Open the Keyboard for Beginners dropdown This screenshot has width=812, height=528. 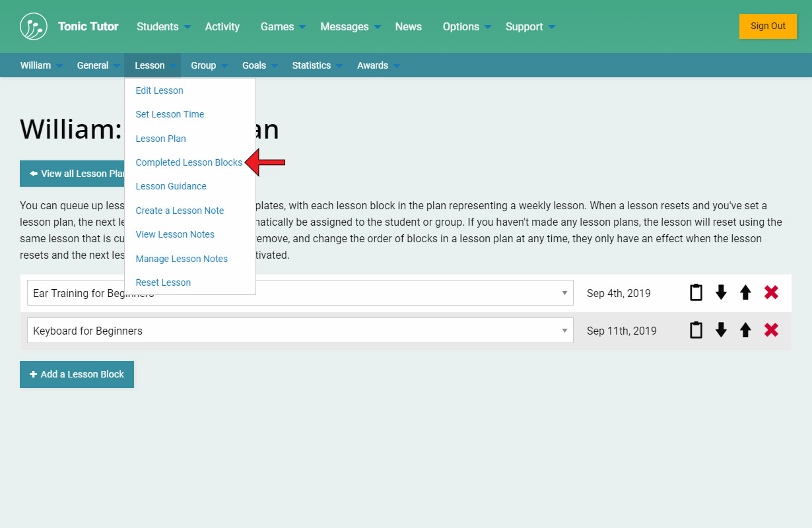[x=300, y=331]
